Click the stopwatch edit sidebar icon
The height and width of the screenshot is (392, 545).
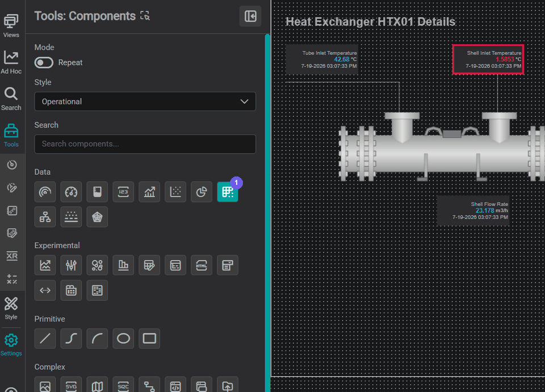(x=12, y=188)
